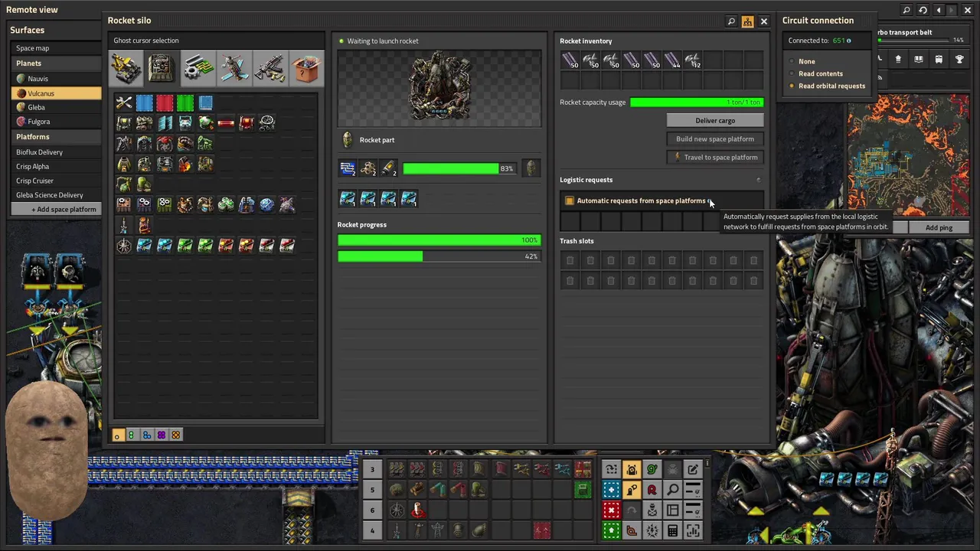Open the Space map entry
Screen dimensions: 980x551
[x=55, y=48]
